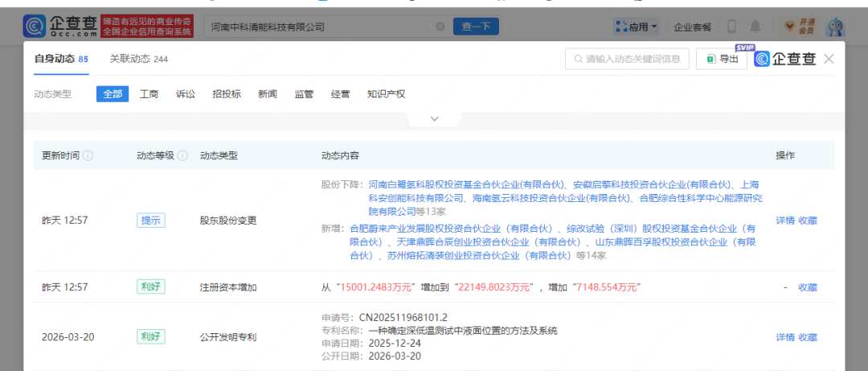
Task: Click the 提示 level tag
Action: pyautogui.click(x=150, y=221)
